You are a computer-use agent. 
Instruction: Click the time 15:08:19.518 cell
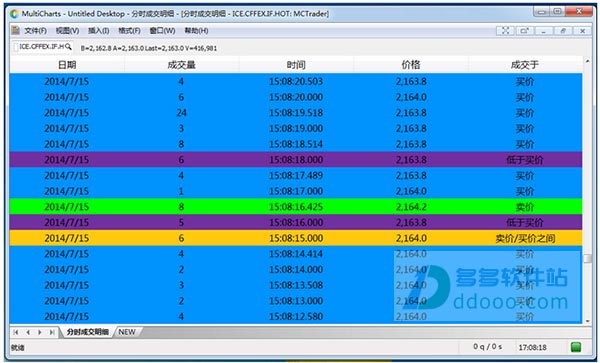coord(296,113)
